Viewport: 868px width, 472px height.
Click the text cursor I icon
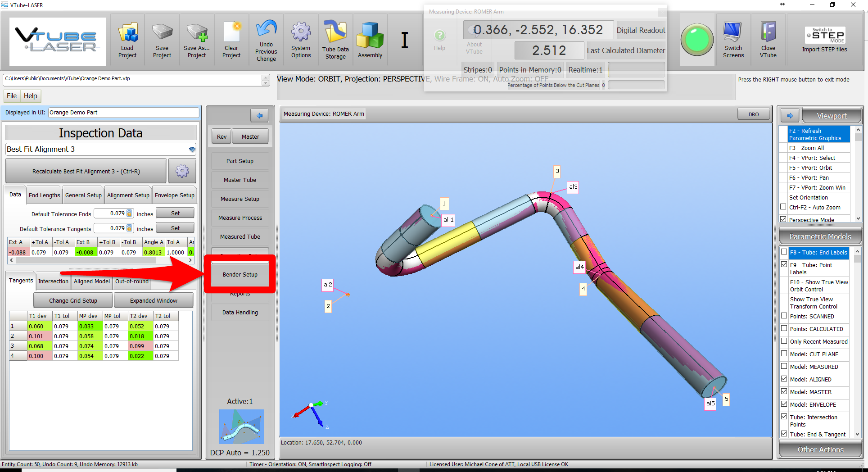[x=405, y=40]
